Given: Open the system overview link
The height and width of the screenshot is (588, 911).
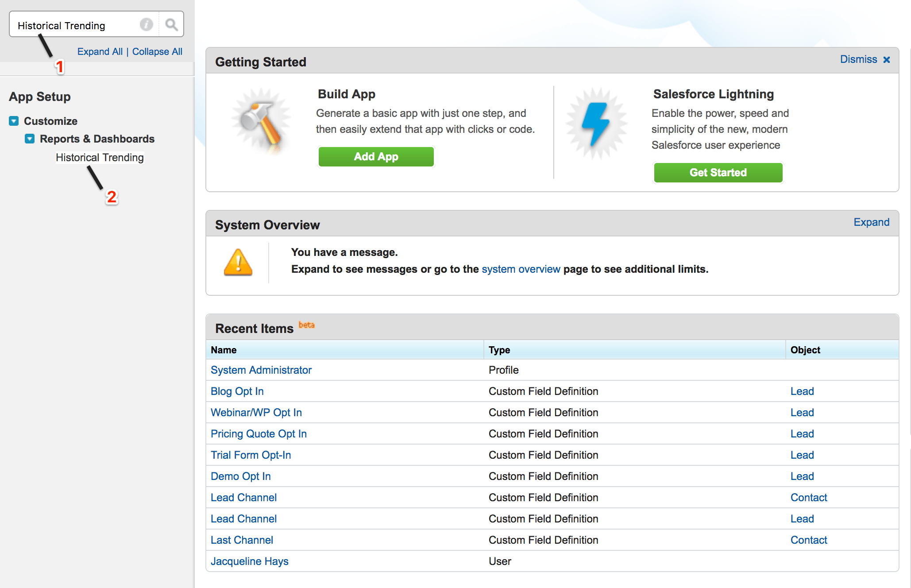Looking at the screenshot, I should (x=521, y=269).
